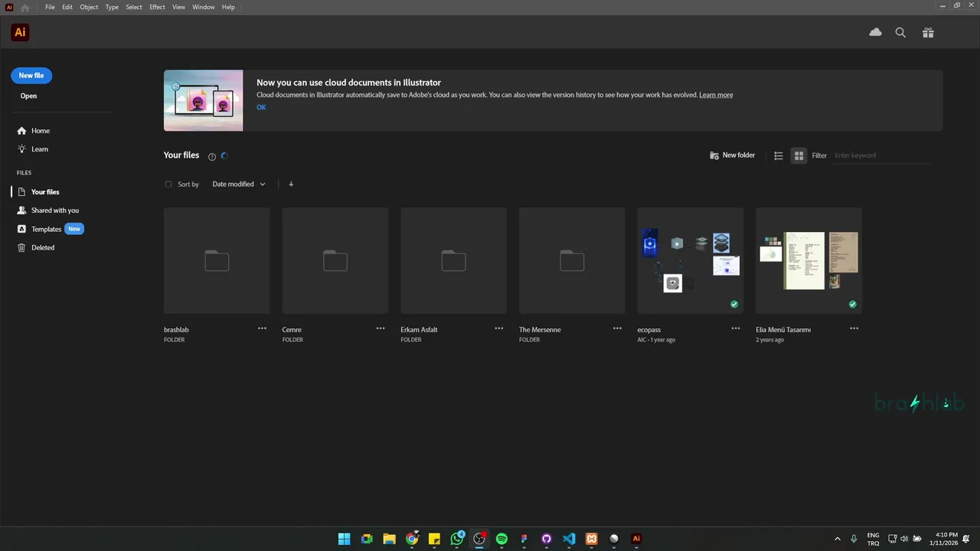Open more options for The Mersenne folder
The height and width of the screenshot is (551, 980).
tap(617, 328)
